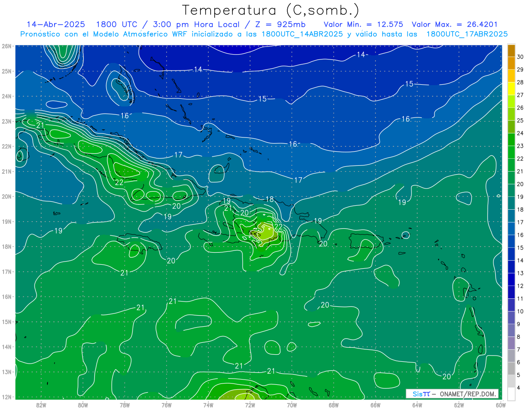532x411 pixels.
Task: Click the 66W longitude axis label
Action: tap(375, 404)
